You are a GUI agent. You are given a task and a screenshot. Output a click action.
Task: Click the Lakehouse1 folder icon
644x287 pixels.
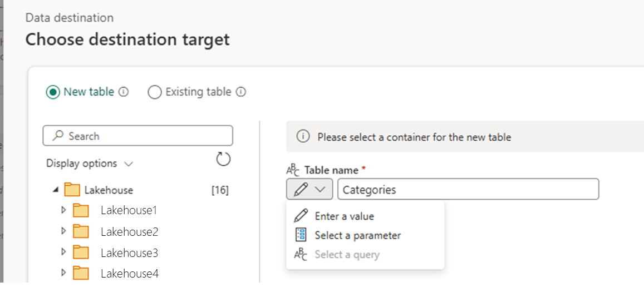pos(81,211)
